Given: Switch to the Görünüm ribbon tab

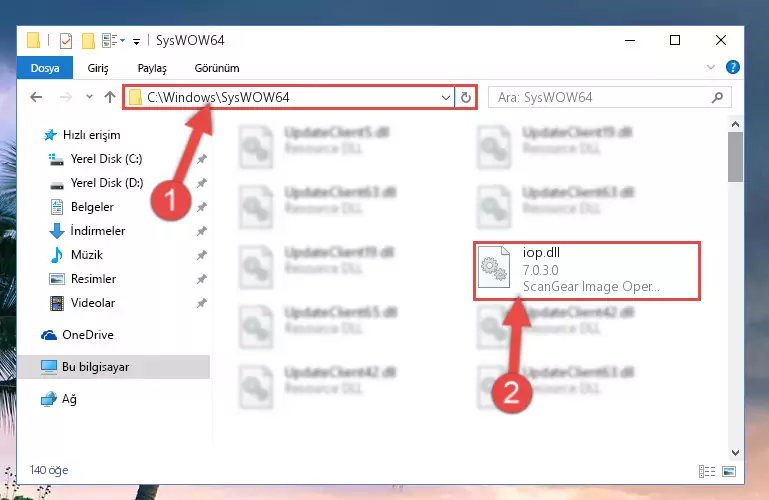Looking at the screenshot, I should click(217, 68).
